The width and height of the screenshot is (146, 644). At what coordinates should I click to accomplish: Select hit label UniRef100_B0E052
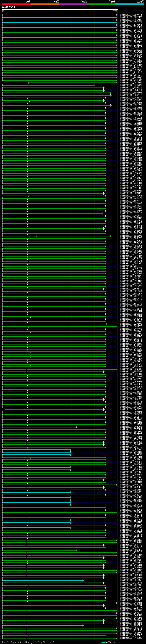tap(131, 580)
